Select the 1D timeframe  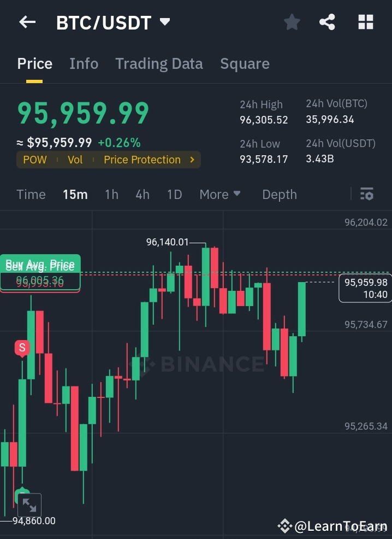174,194
